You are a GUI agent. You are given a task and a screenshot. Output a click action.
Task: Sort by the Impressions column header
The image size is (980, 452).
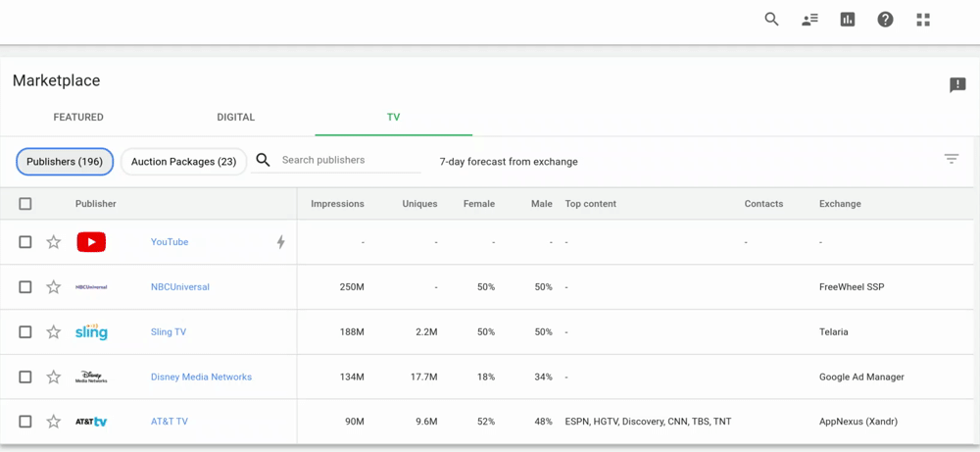(x=337, y=204)
